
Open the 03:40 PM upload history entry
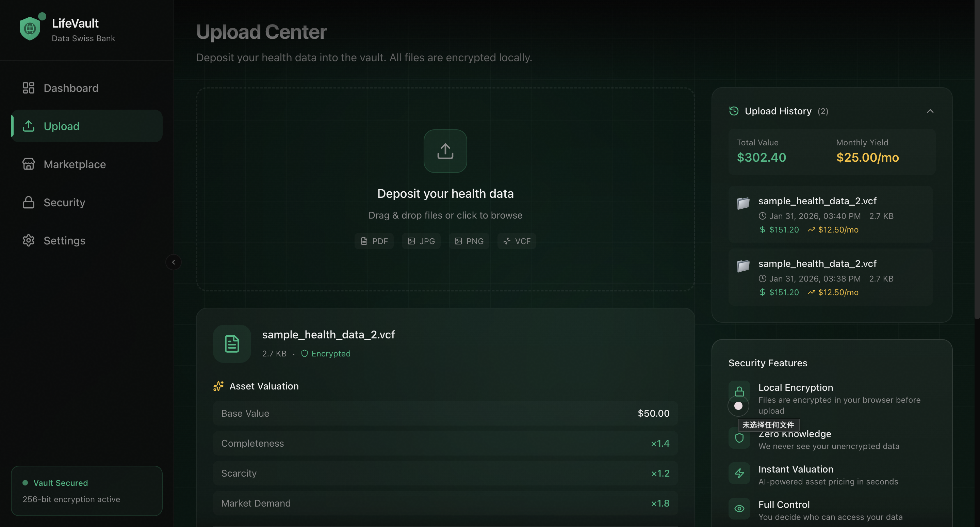[x=831, y=214]
